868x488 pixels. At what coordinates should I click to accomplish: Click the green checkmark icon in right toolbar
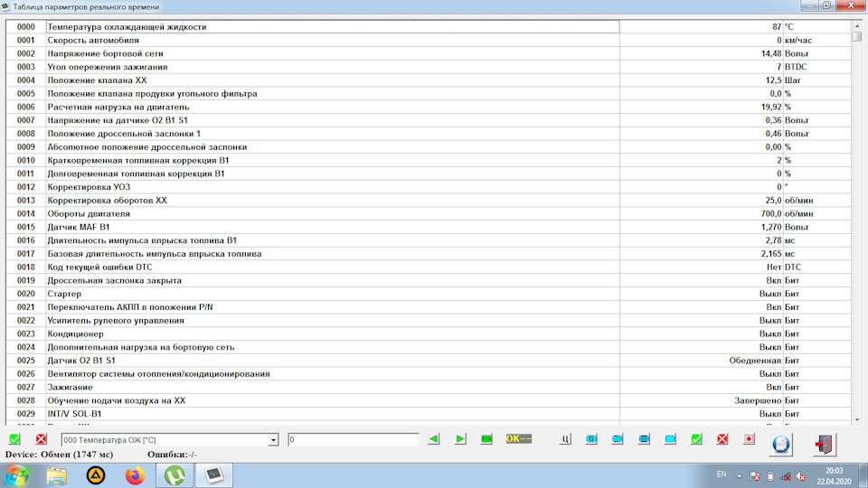696,439
